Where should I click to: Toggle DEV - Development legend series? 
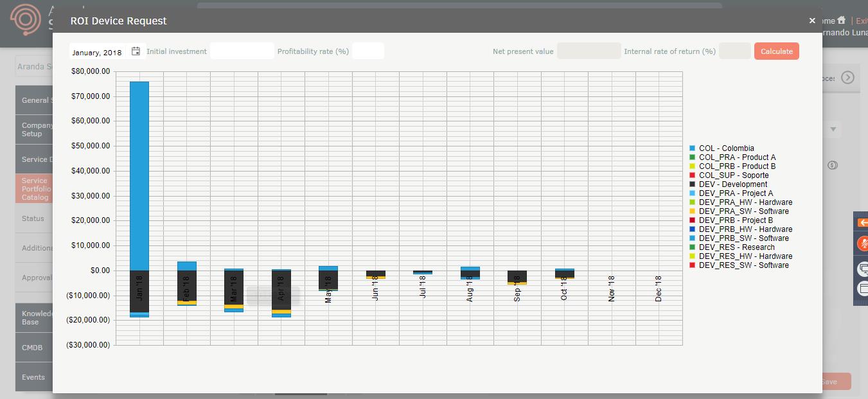coord(728,184)
